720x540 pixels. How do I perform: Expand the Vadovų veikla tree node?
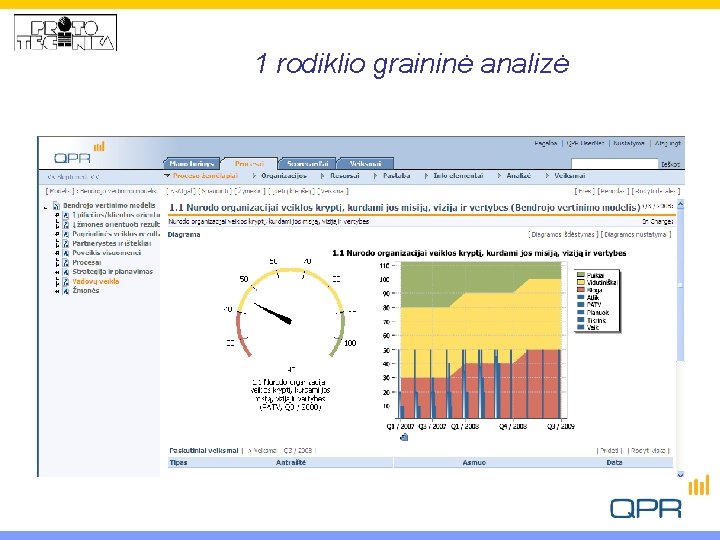(x=57, y=281)
